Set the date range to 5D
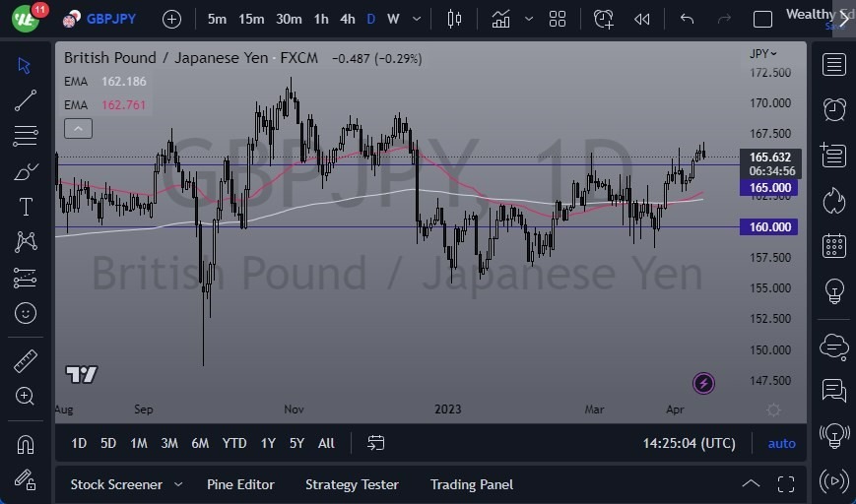 pyautogui.click(x=108, y=443)
